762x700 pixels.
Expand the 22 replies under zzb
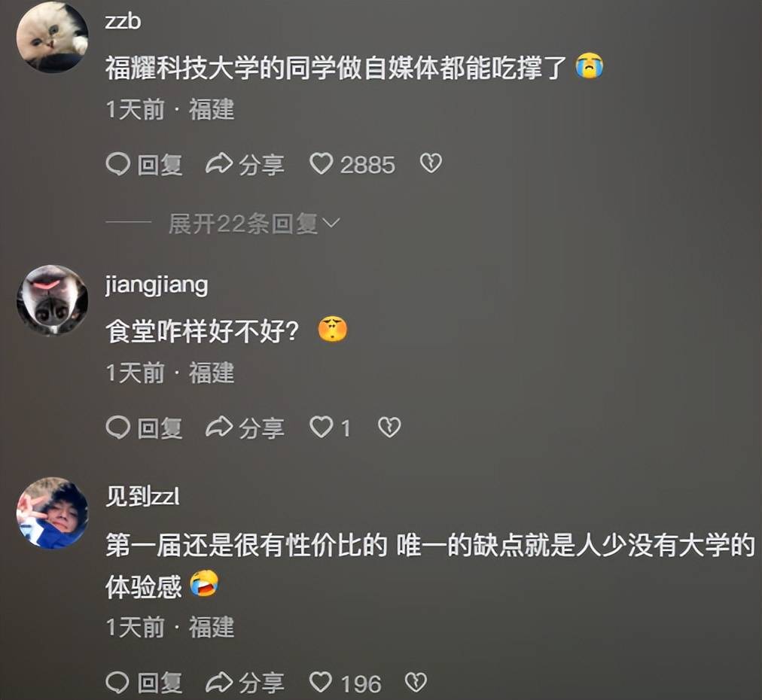click(x=243, y=224)
